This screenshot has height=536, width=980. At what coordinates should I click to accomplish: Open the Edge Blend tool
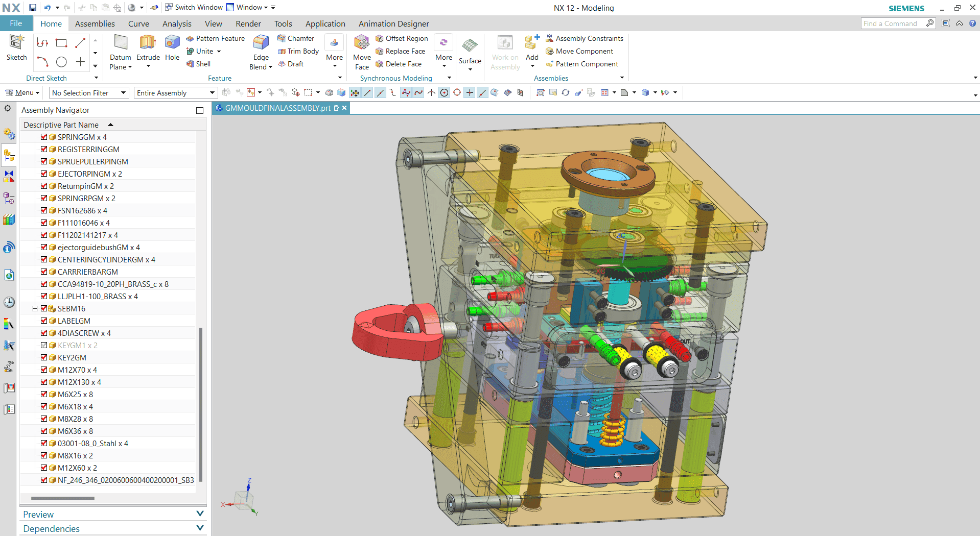[261, 52]
